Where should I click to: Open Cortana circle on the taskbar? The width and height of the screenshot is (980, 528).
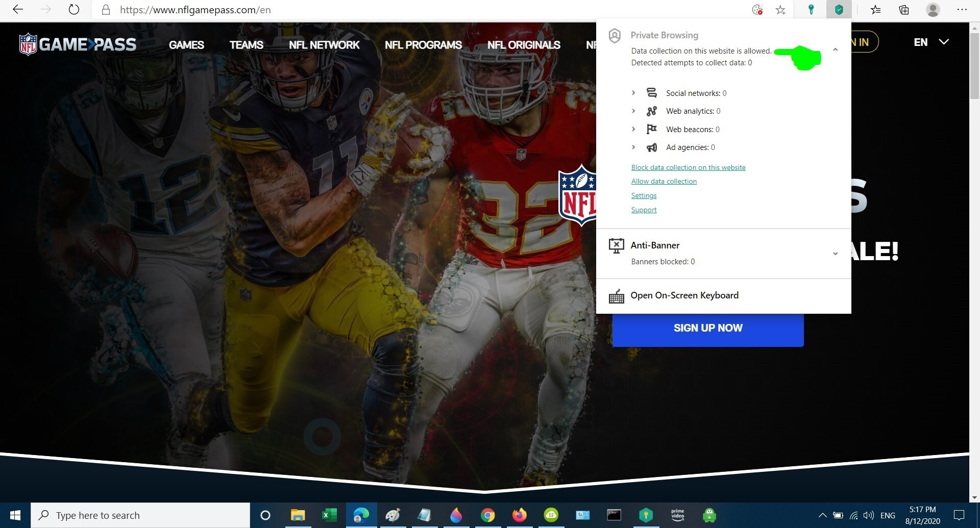[x=265, y=515]
